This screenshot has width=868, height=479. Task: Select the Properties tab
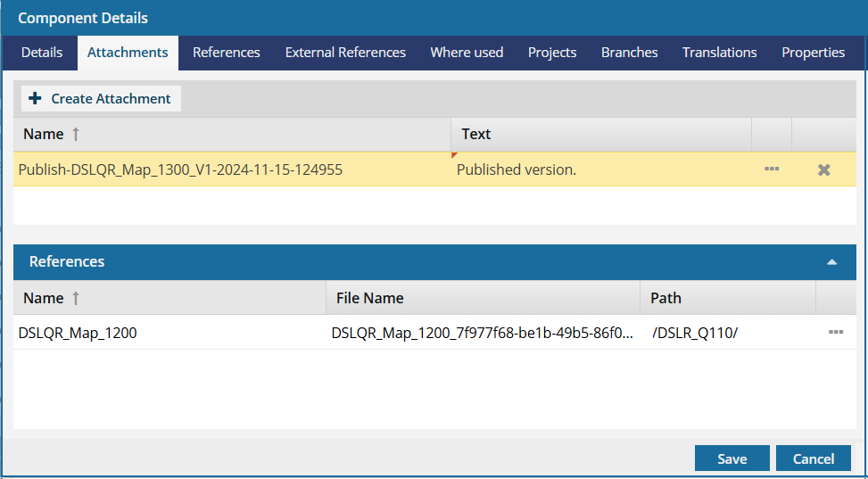click(x=813, y=53)
